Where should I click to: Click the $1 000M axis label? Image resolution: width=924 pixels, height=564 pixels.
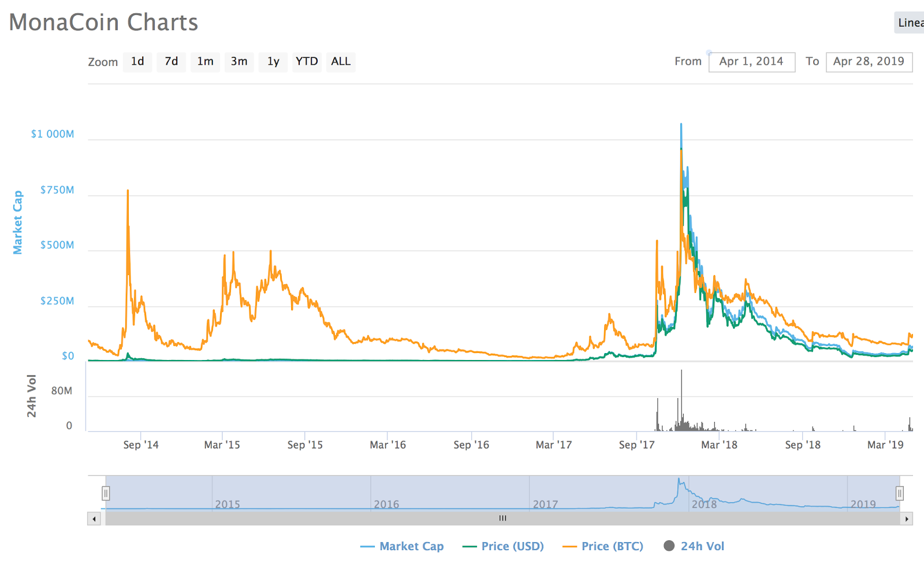click(x=53, y=134)
